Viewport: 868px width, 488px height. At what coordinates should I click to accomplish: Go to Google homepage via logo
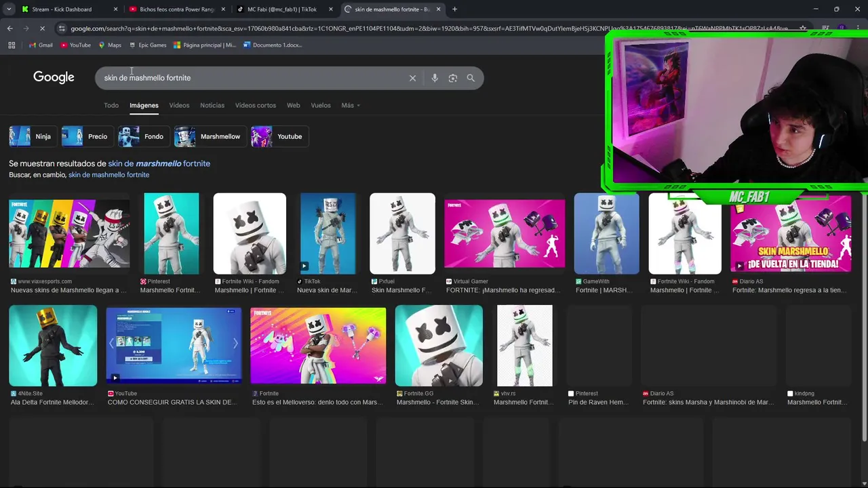click(x=54, y=77)
